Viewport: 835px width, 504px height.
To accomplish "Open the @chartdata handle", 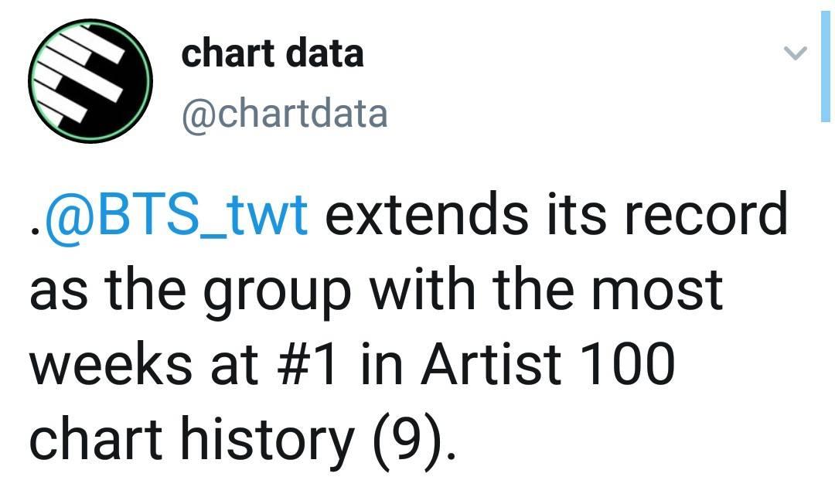I will click(x=285, y=114).
